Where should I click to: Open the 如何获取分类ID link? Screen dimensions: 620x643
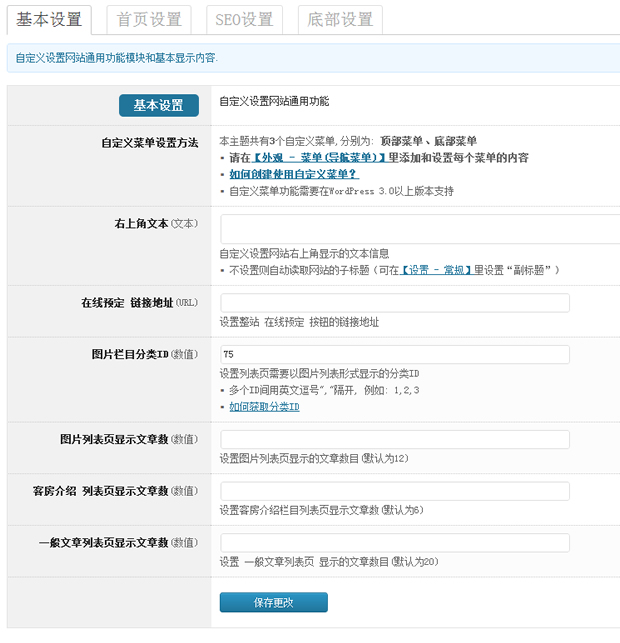264,407
